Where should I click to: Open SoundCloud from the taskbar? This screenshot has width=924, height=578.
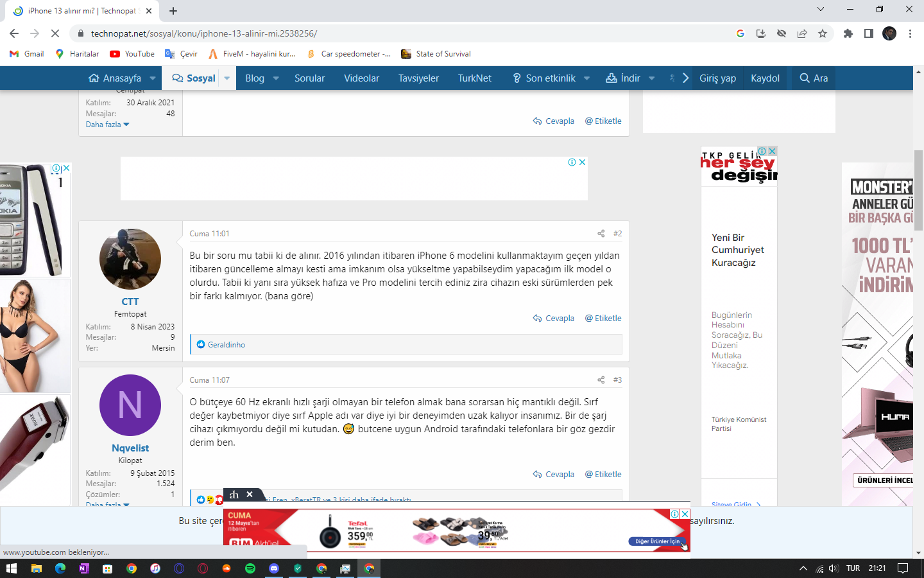coord(227,568)
